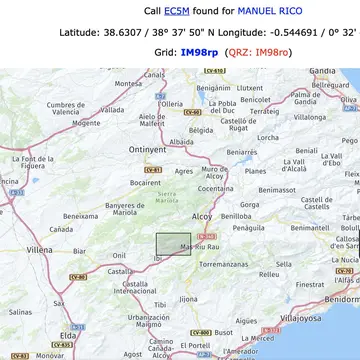Click the Mogente map label
Viewport: 360px width, 360px height.
tap(86, 123)
